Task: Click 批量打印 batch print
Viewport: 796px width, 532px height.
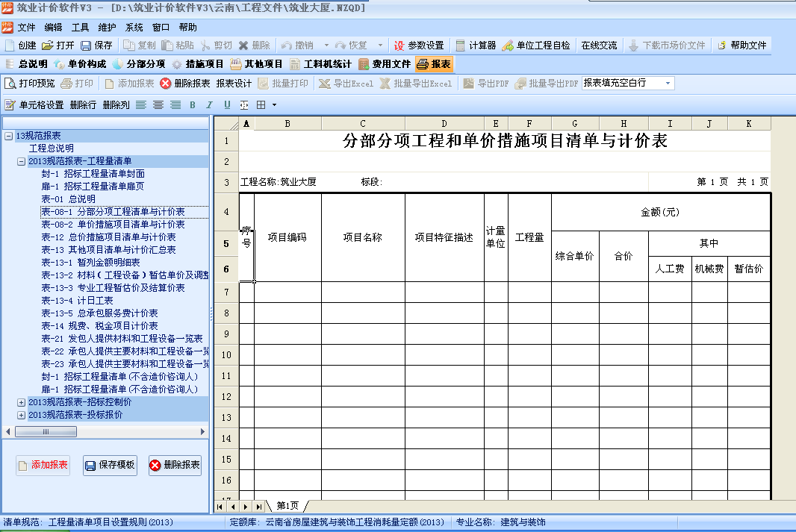Action: pos(283,83)
